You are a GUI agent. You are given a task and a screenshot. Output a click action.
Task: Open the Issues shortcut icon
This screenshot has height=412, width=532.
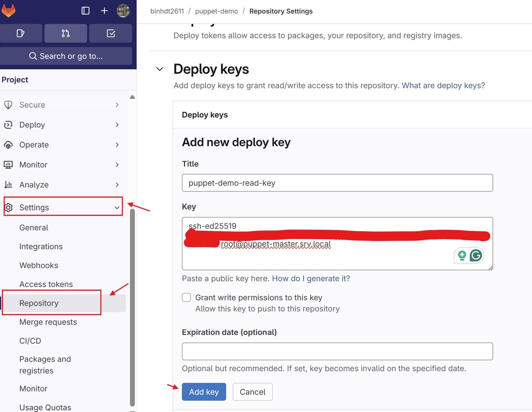21,33
